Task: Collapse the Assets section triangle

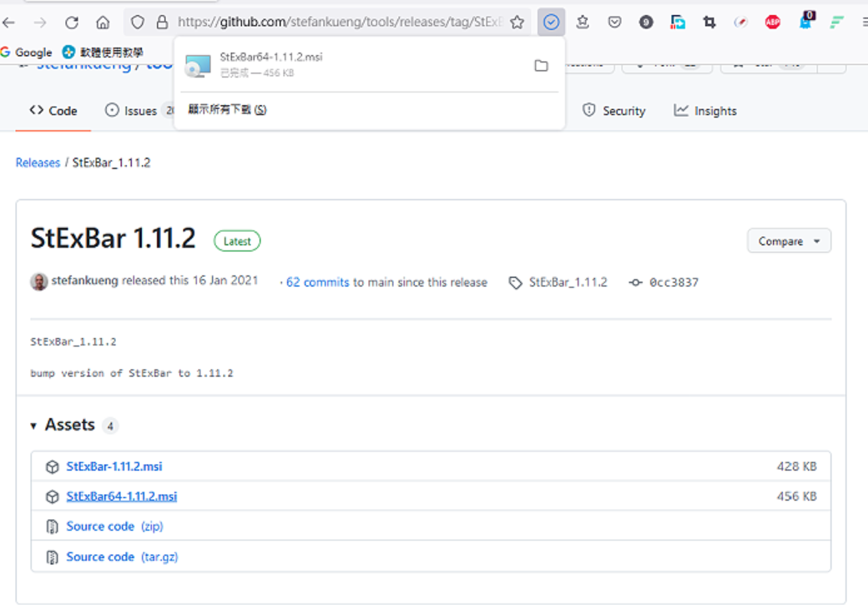Action: (33, 426)
